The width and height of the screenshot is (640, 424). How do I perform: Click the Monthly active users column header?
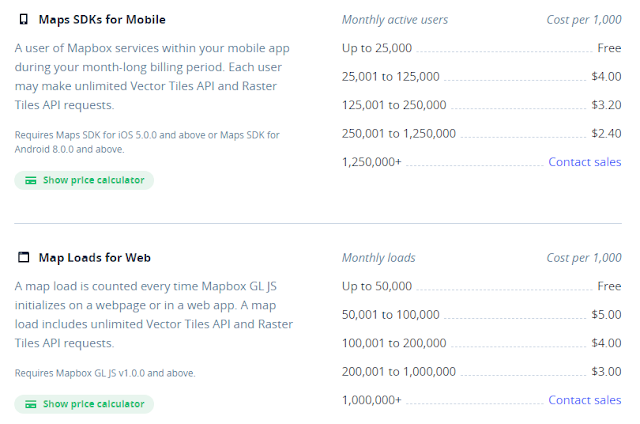click(395, 19)
